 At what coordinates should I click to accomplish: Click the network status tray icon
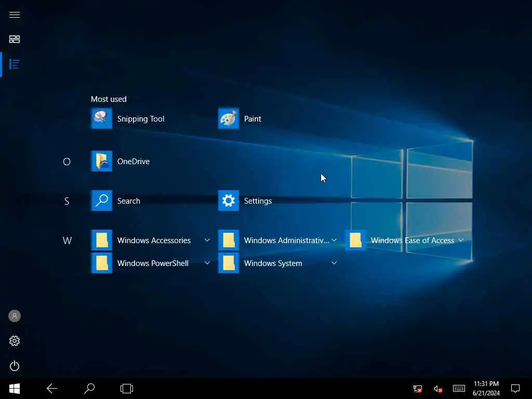click(418, 389)
